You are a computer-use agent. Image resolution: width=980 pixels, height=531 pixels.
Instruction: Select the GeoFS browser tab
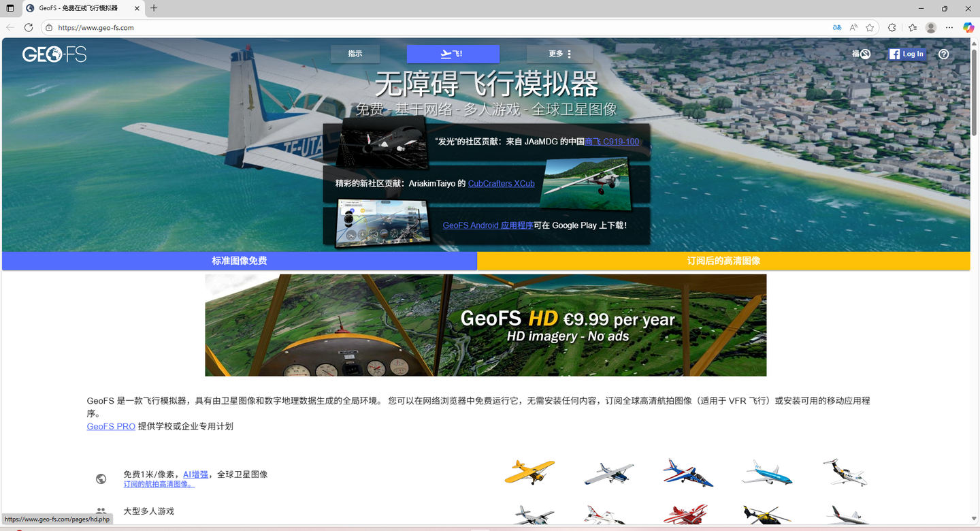tap(83, 8)
